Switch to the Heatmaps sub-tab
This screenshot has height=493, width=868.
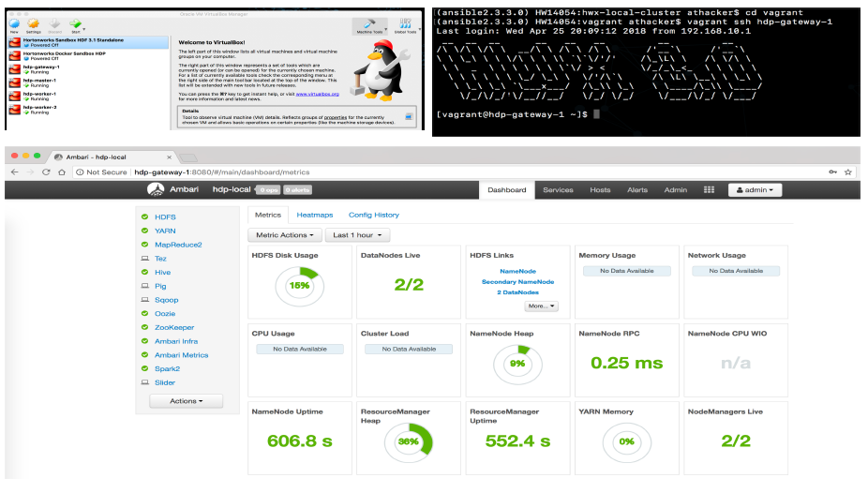314,215
